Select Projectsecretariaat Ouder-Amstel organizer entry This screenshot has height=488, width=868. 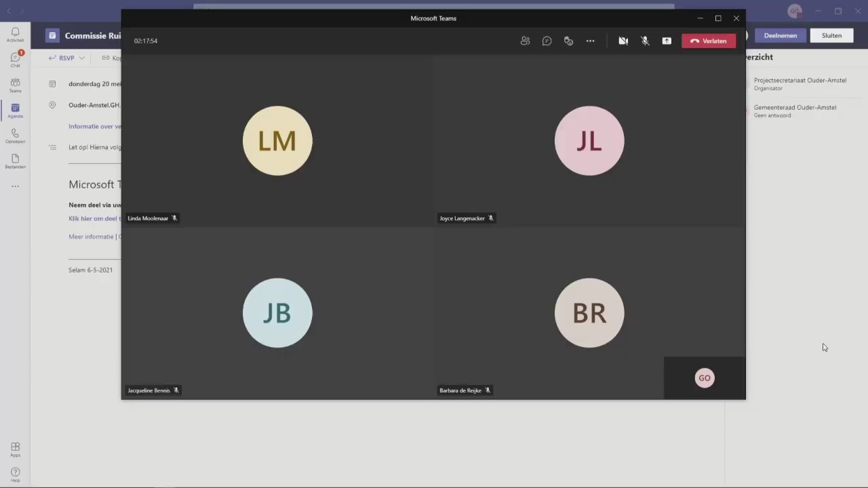[800, 83]
